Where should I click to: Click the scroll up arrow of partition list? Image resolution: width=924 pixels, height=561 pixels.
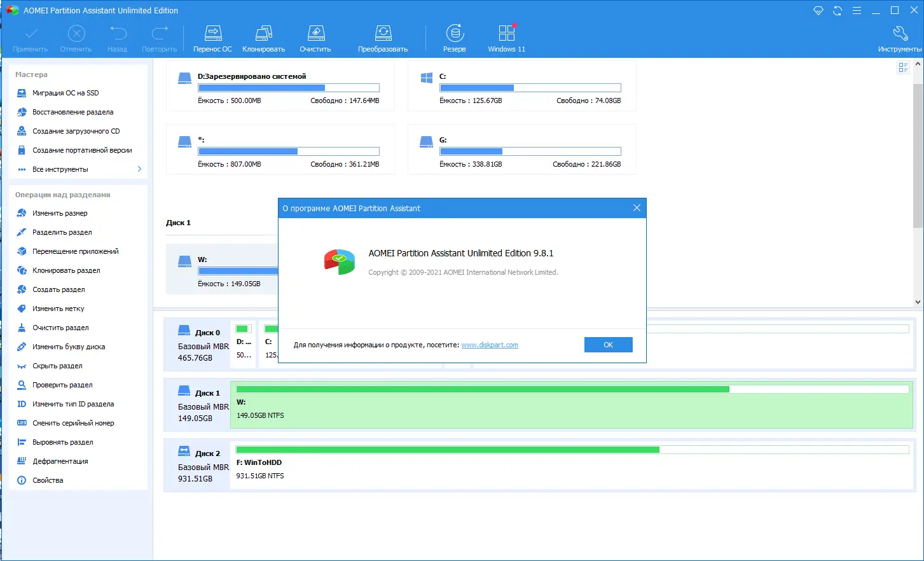coord(918,64)
